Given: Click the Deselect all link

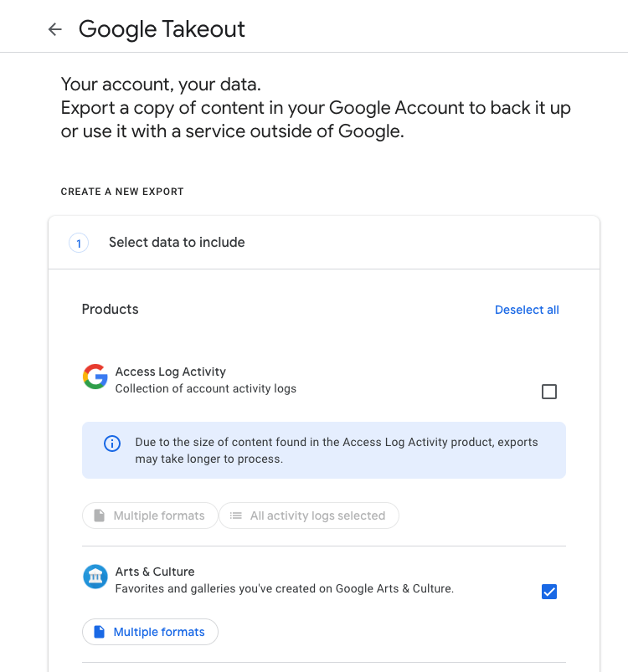Looking at the screenshot, I should pyautogui.click(x=527, y=310).
